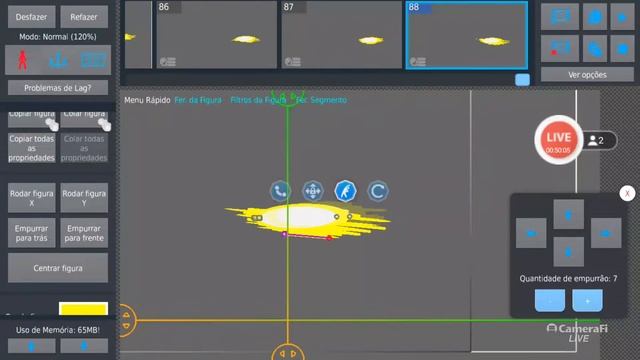Click Rodar figura X

click(x=31, y=198)
